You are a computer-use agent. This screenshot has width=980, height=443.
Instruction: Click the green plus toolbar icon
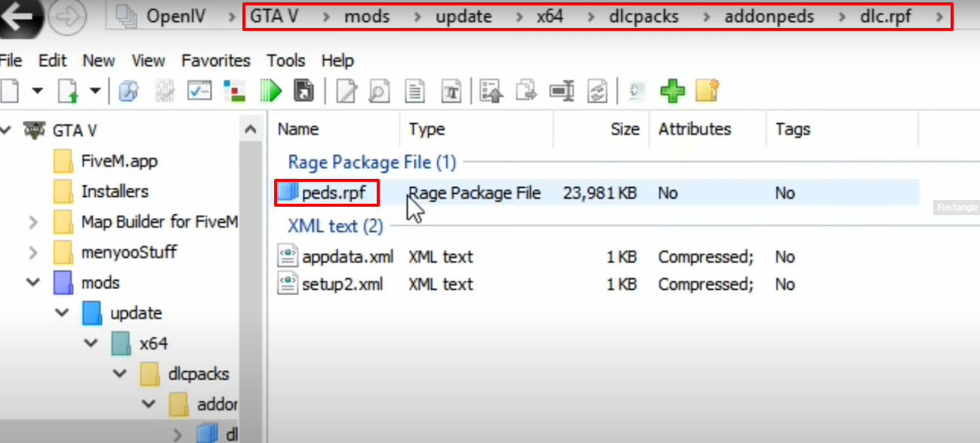pyautogui.click(x=672, y=91)
